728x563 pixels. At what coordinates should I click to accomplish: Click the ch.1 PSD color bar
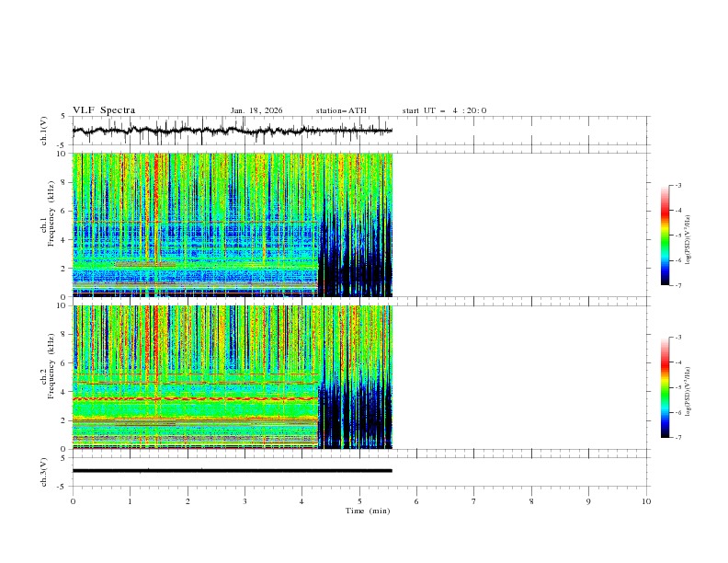pyautogui.click(x=665, y=236)
